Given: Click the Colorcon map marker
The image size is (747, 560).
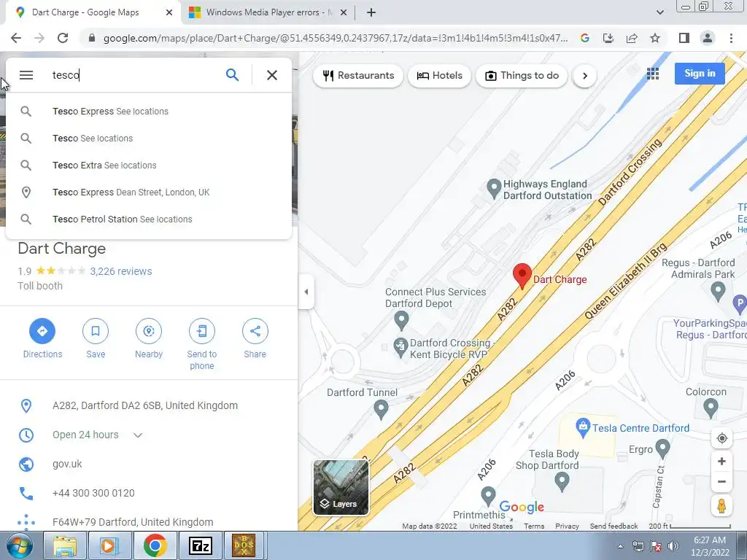Looking at the screenshot, I should pos(711,408).
